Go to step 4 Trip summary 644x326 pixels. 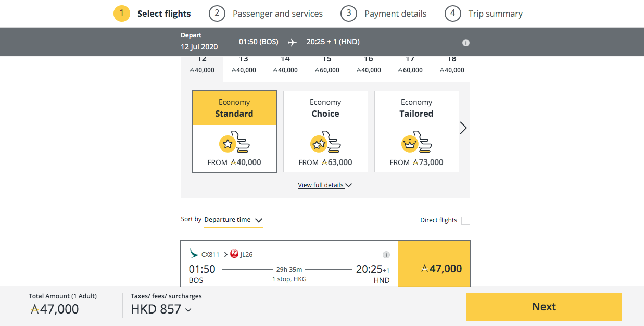click(484, 14)
